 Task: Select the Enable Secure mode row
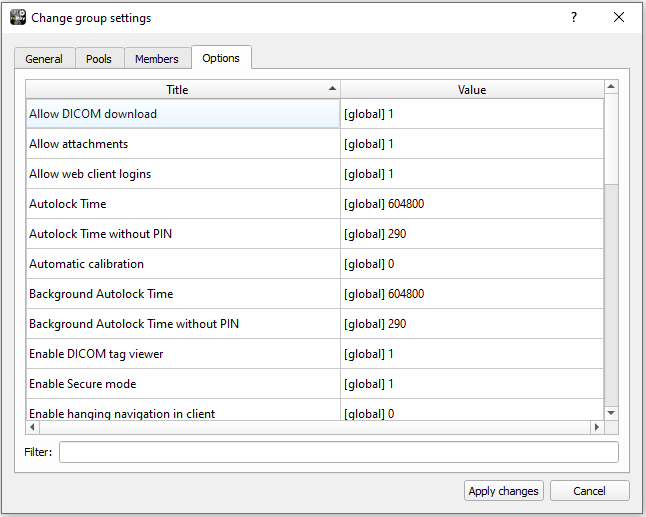[183, 384]
